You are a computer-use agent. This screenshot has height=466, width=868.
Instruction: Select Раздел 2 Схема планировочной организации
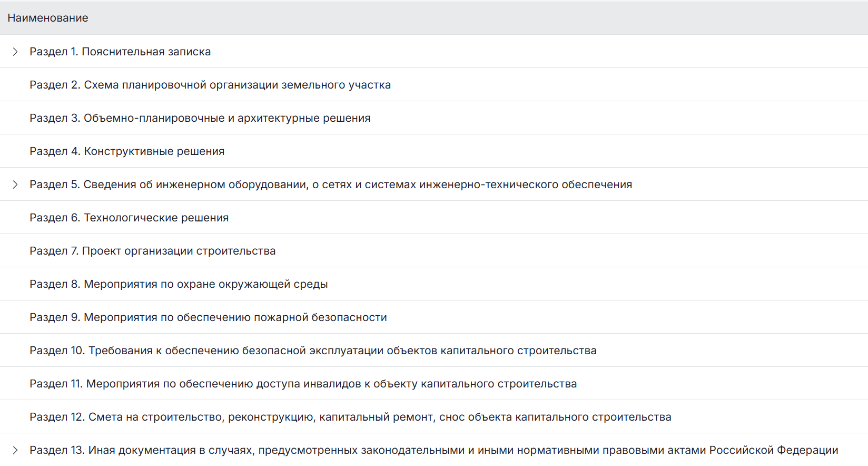pyautogui.click(x=210, y=85)
